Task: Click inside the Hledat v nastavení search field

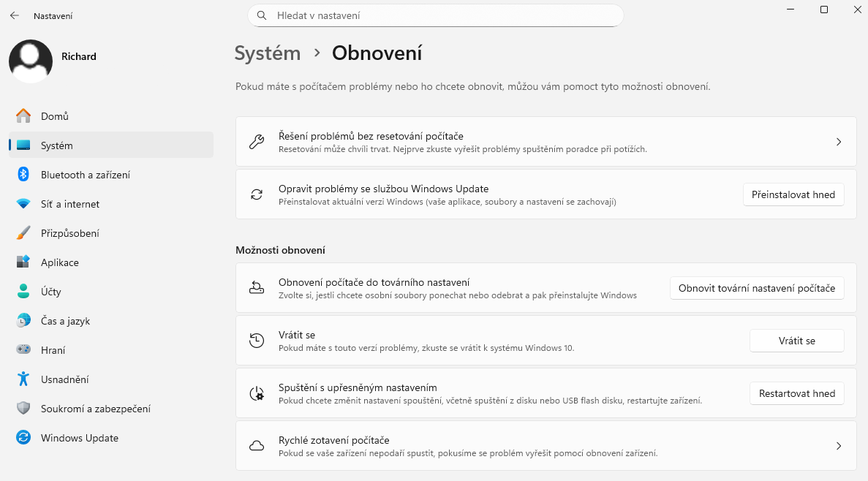Action: click(435, 15)
